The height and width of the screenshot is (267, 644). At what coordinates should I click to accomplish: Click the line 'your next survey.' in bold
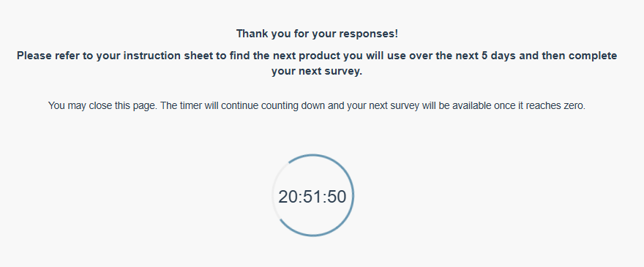click(317, 72)
